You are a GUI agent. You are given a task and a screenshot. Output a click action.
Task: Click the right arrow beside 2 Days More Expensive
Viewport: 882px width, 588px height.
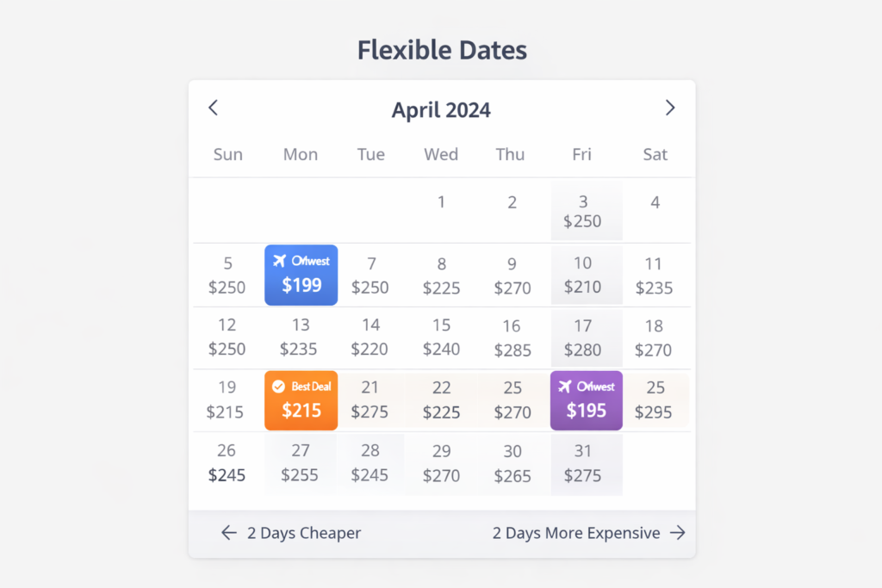(679, 533)
